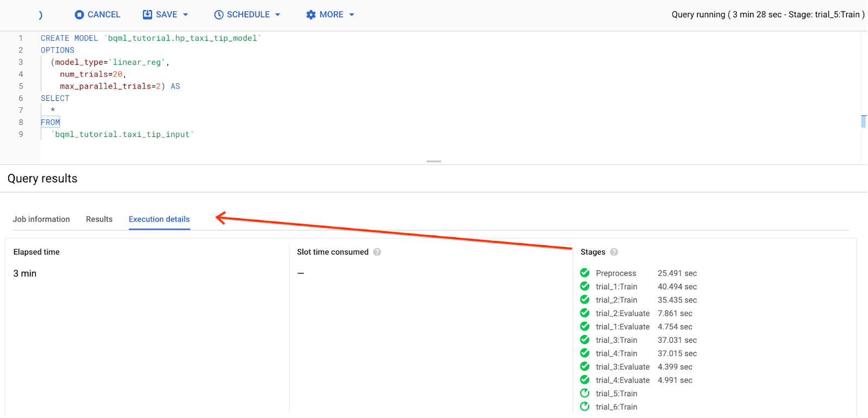
Task: Click check icon for trial_1:Evaluate
Action: click(x=585, y=326)
